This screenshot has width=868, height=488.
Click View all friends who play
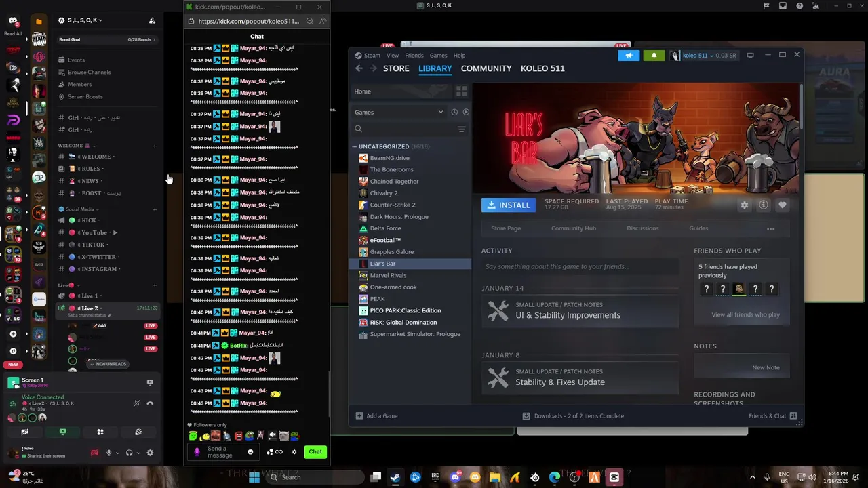(x=745, y=314)
